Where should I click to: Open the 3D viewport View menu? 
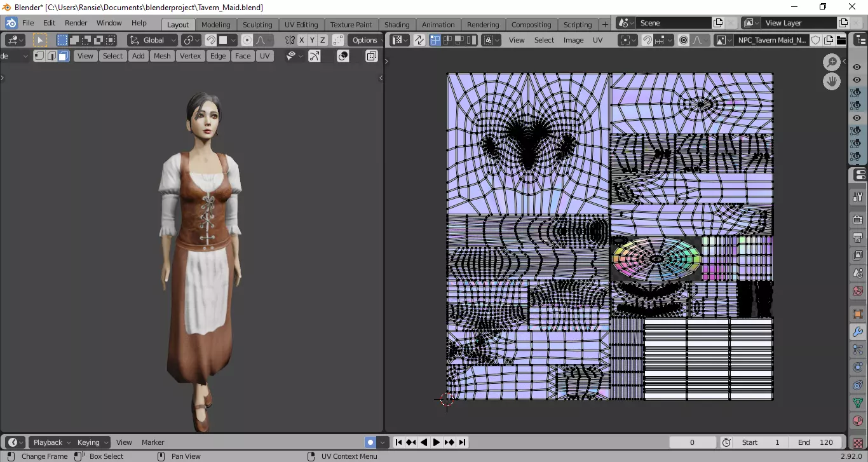pyautogui.click(x=85, y=56)
